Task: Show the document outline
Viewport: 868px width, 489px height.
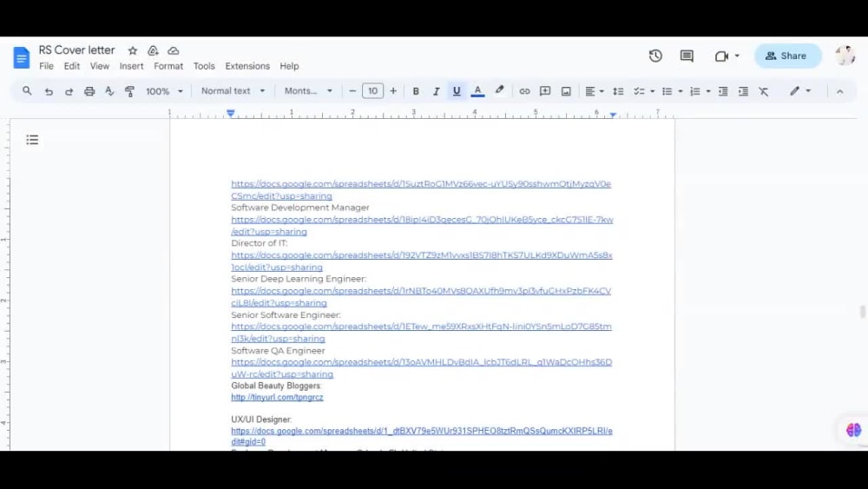Action: tap(32, 140)
